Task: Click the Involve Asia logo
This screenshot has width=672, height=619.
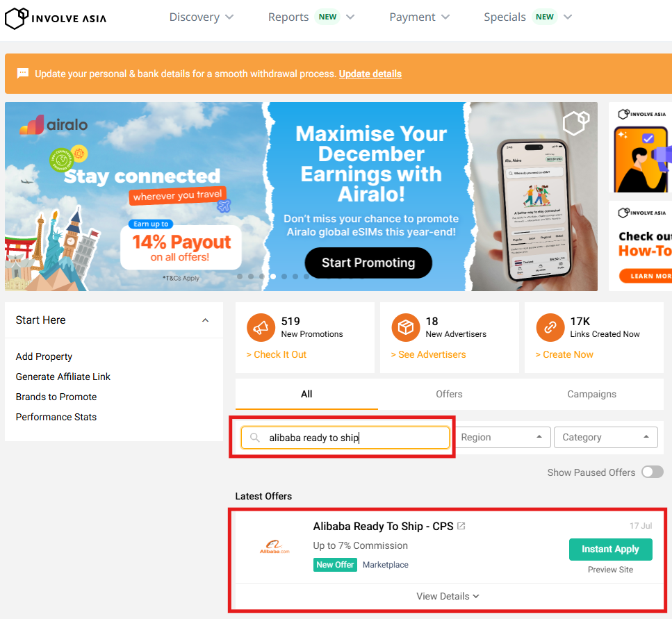Action: 56,17
